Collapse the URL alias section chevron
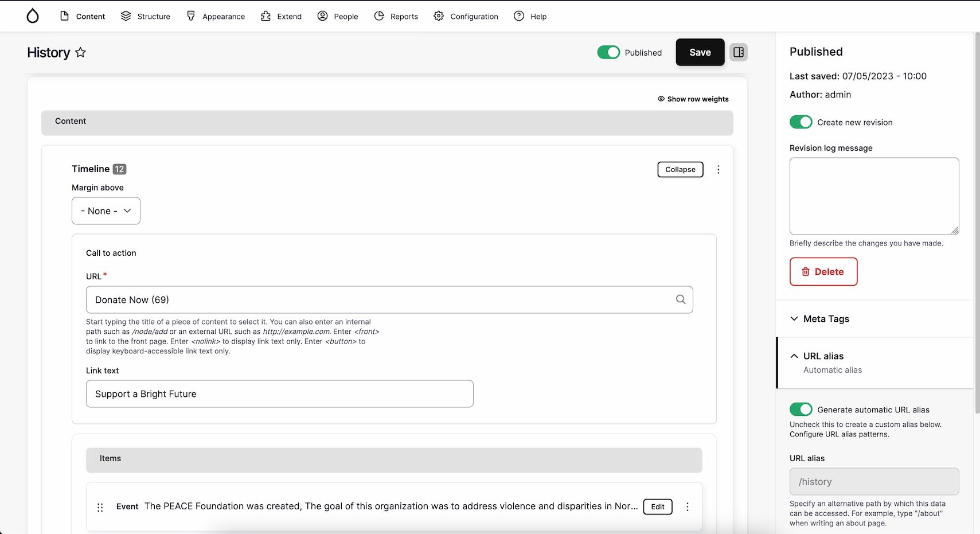The image size is (980, 534). [794, 356]
